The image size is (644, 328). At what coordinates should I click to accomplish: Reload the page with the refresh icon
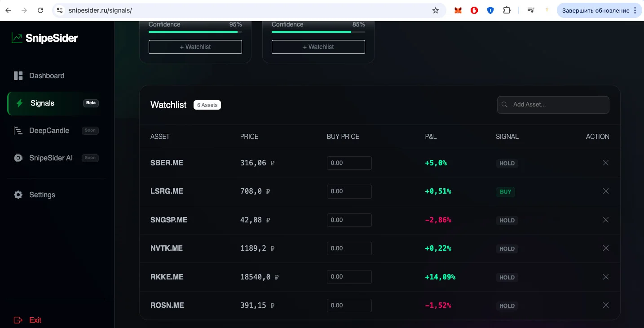pos(40,10)
